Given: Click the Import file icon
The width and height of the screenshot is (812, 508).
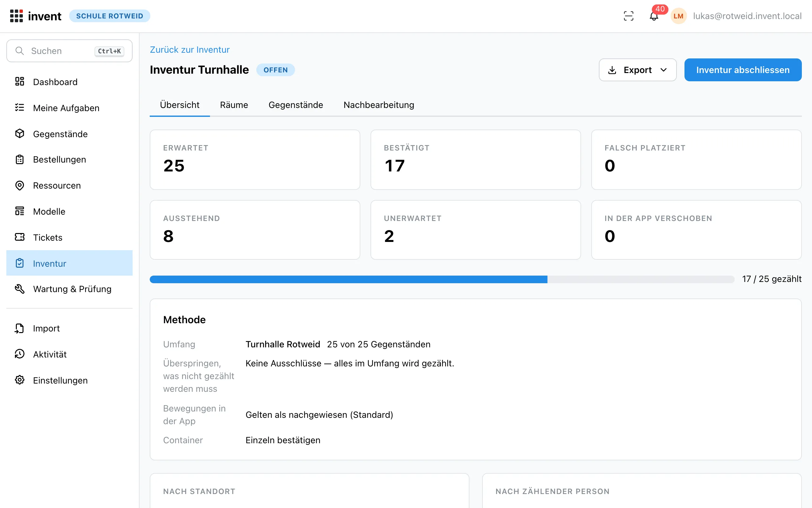Looking at the screenshot, I should click(19, 328).
